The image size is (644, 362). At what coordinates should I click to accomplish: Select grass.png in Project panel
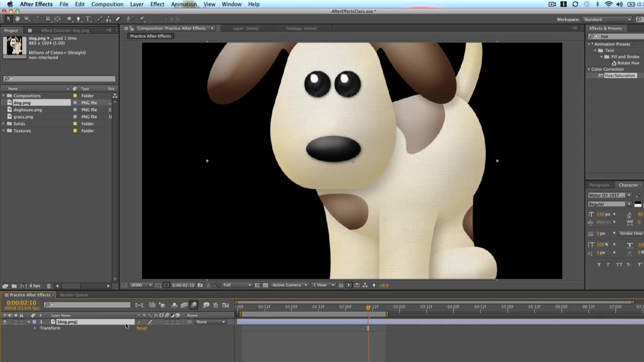(x=23, y=117)
